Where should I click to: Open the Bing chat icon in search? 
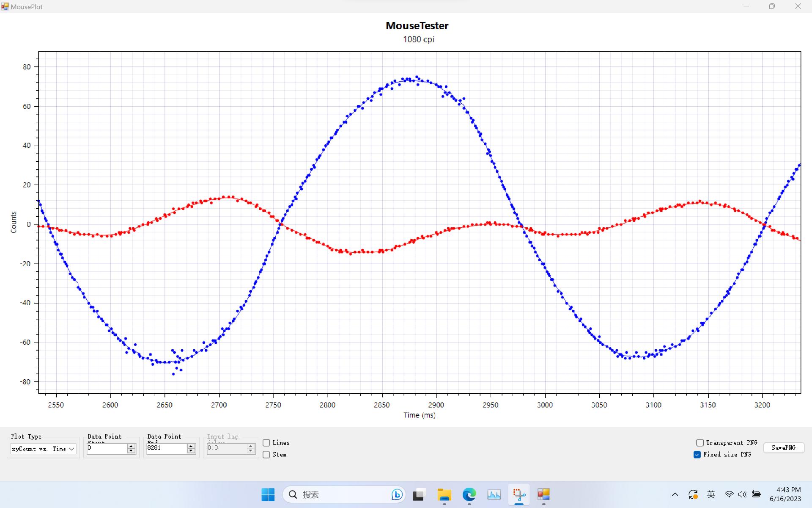pos(397,494)
